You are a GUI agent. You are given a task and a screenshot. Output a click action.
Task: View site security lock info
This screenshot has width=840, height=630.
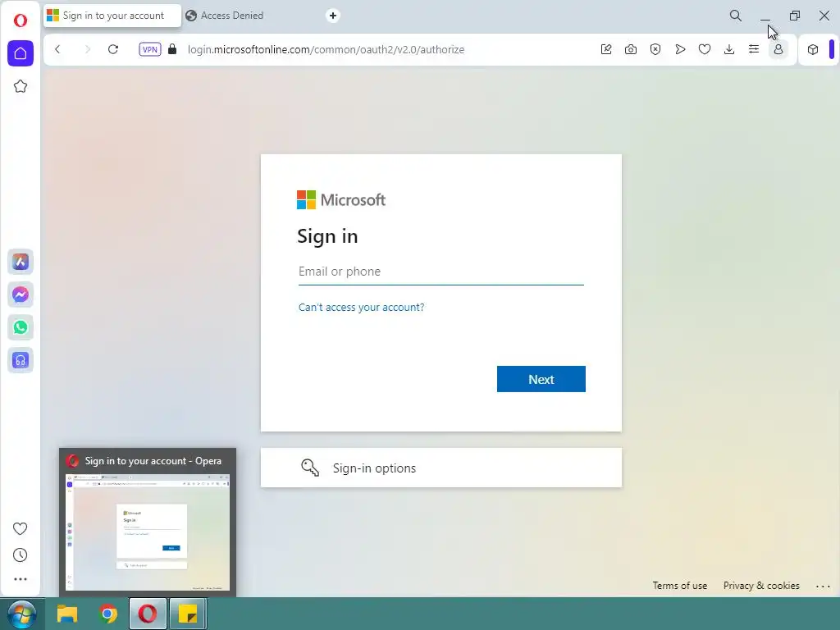point(172,49)
